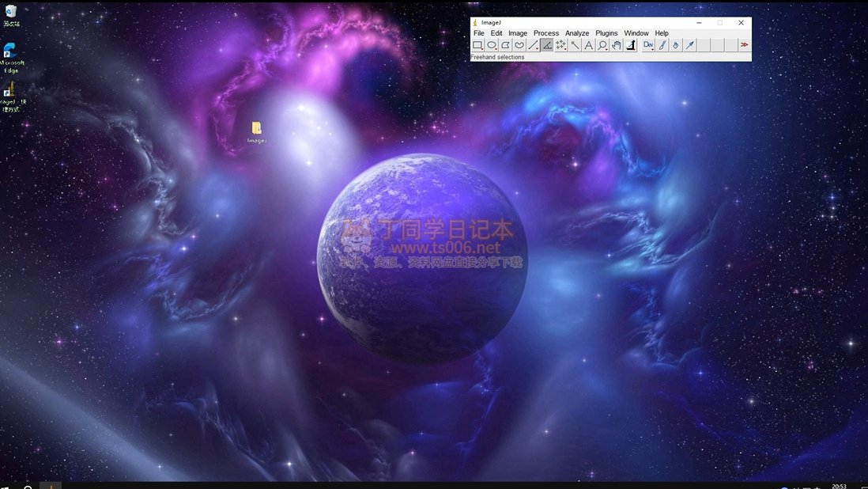Click the Color picker dropper tool
Image resolution: width=868 pixels, height=489 pixels.
[x=630, y=46]
